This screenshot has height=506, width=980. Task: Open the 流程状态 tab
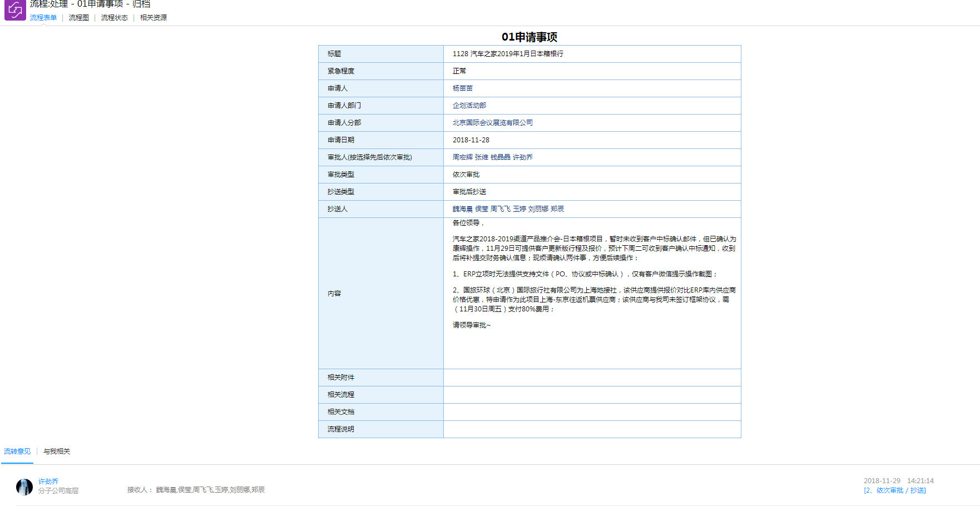point(114,18)
